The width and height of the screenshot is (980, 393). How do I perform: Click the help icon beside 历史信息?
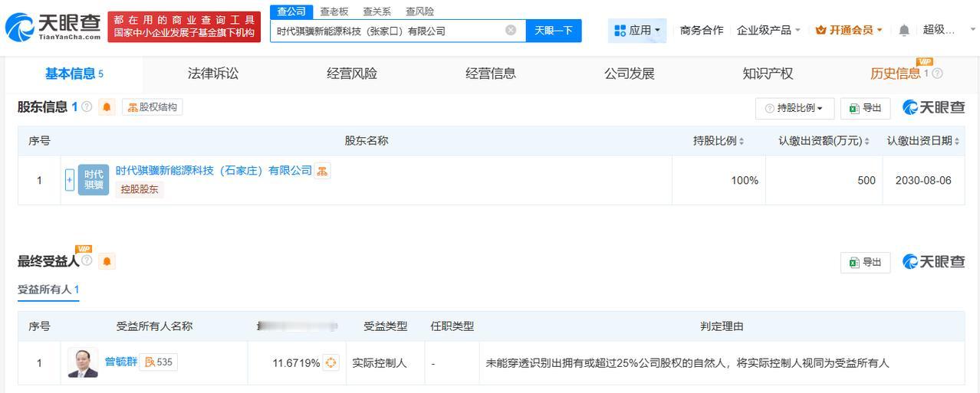point(937,74)
